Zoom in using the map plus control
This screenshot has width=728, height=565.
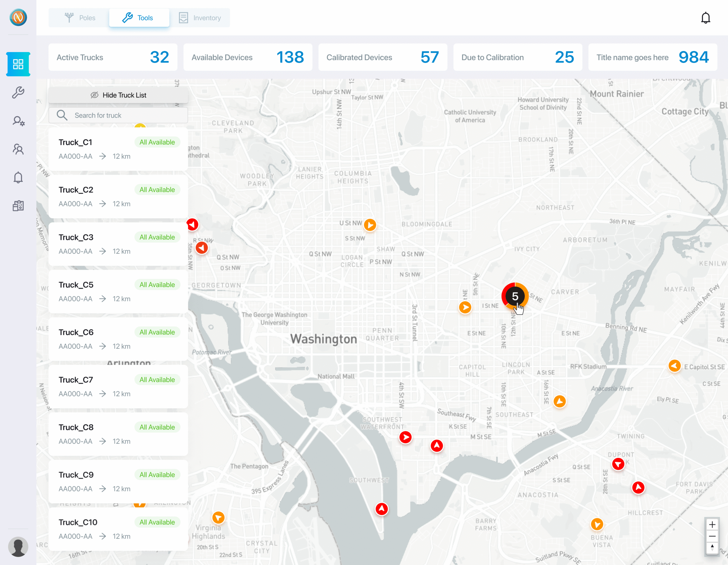tap(713, 524)
